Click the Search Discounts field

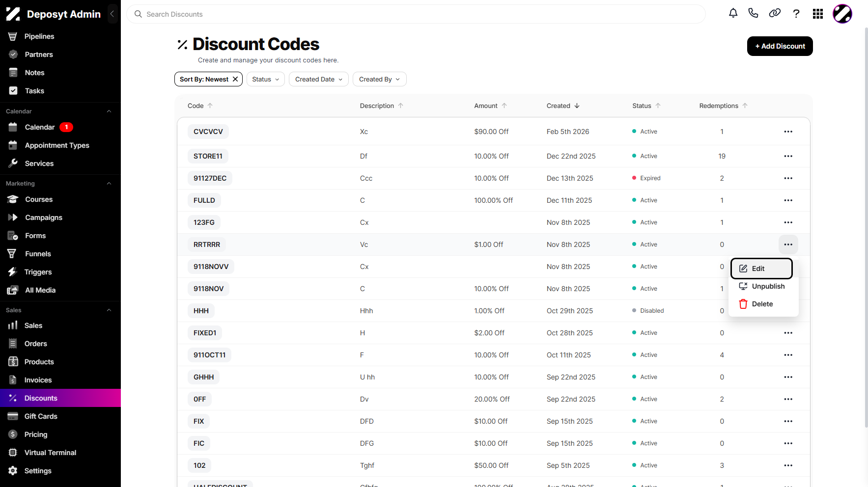[416, 14]
